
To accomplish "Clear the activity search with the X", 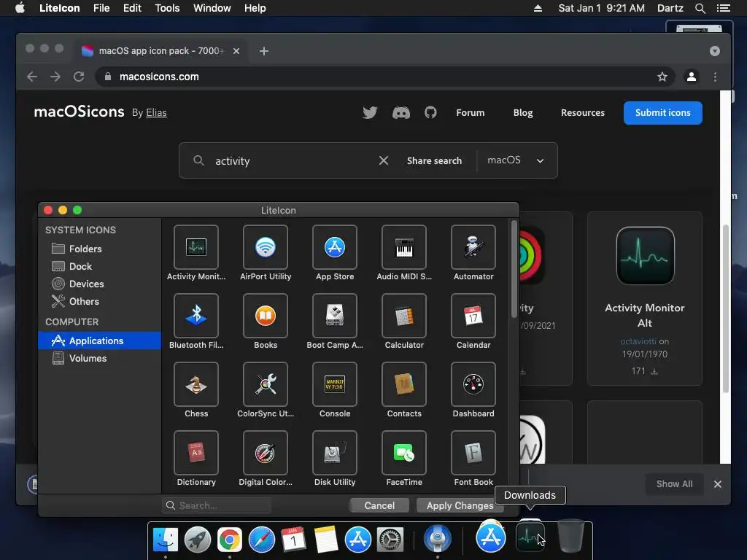I will click(384, 160).
